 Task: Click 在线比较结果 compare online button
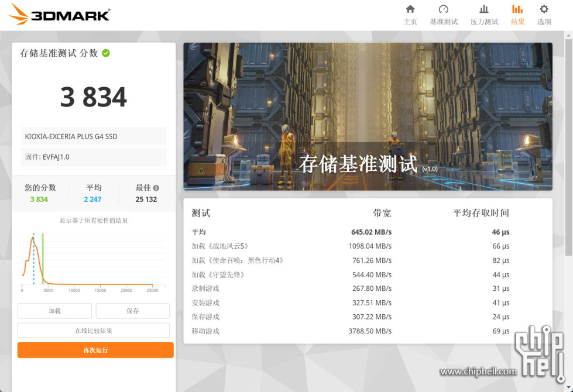pos(94,331)
